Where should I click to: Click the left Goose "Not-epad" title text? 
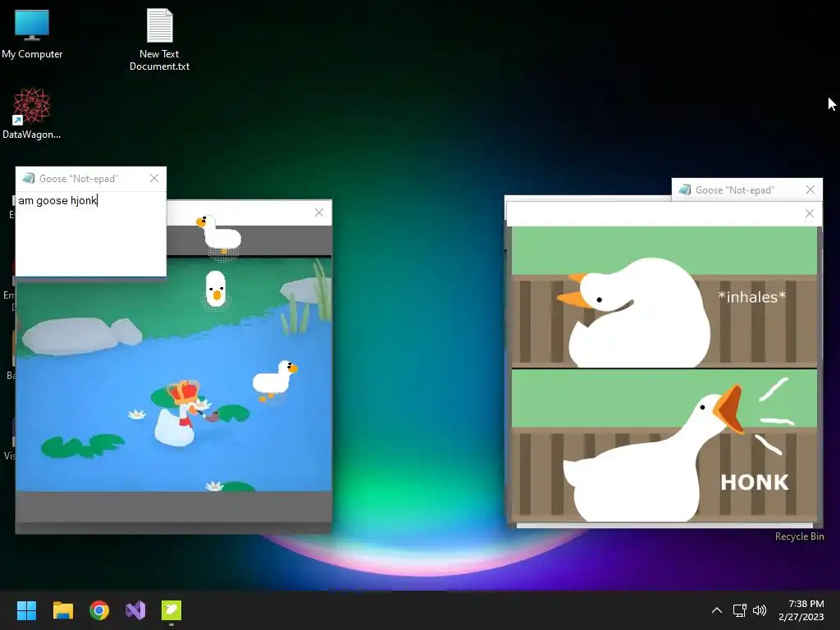tap(79, 179)
